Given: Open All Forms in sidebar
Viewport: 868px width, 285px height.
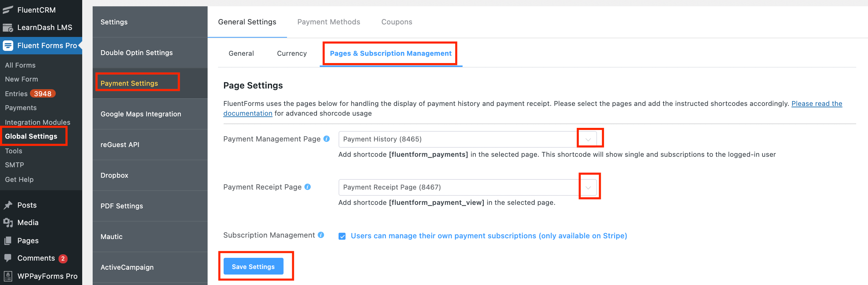Looking at the screenshot, I should [20, 65].
